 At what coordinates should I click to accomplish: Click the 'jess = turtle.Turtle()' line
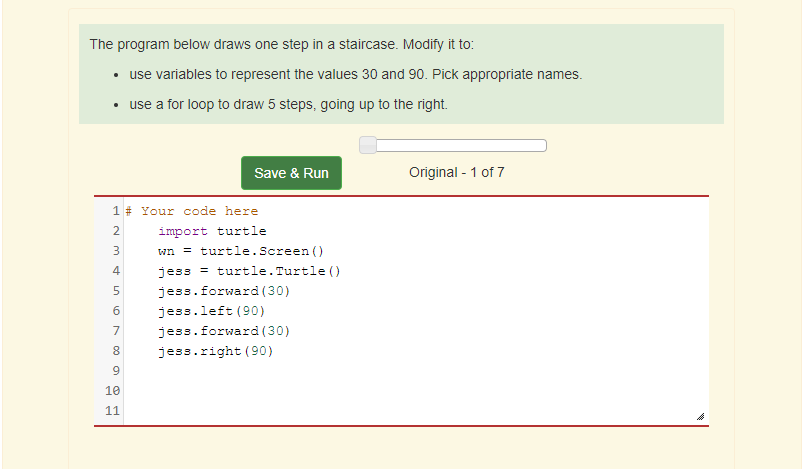coord(249,271)
